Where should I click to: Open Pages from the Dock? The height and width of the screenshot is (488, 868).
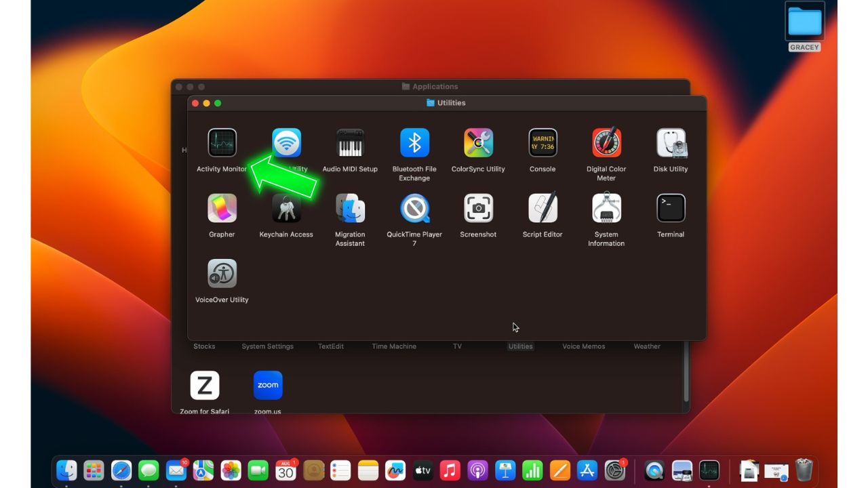(560, 470)
